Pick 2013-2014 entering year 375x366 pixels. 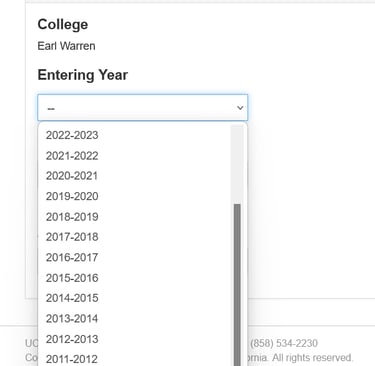click(x=135, y=318)
